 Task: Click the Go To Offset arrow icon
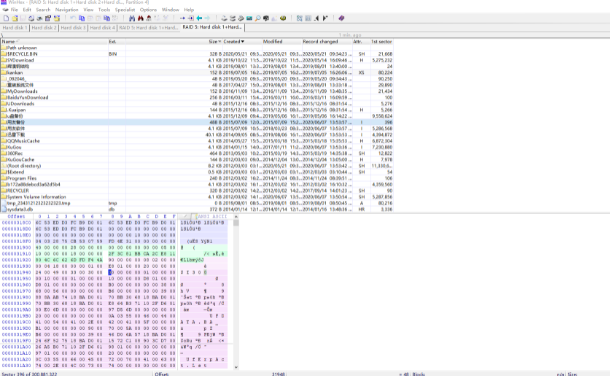(182, 18)
